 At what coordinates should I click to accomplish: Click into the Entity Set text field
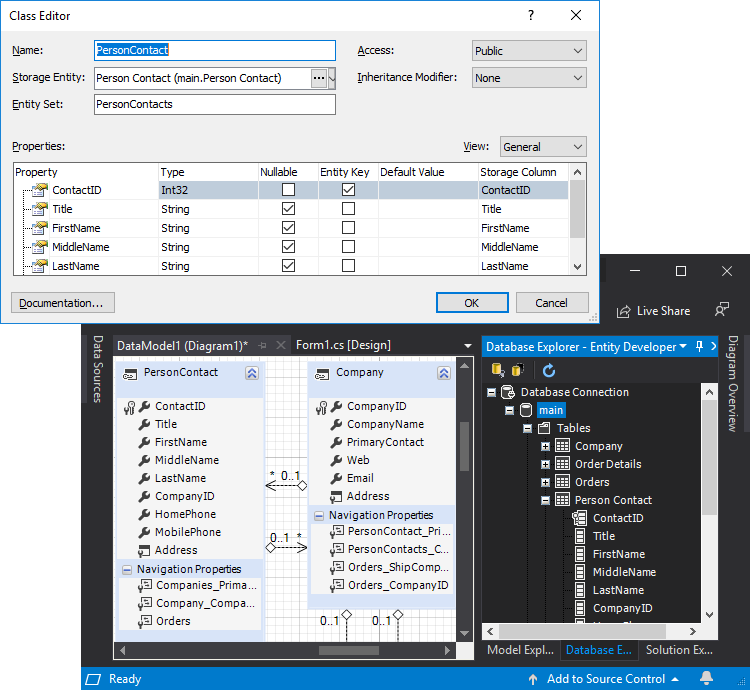214,104
